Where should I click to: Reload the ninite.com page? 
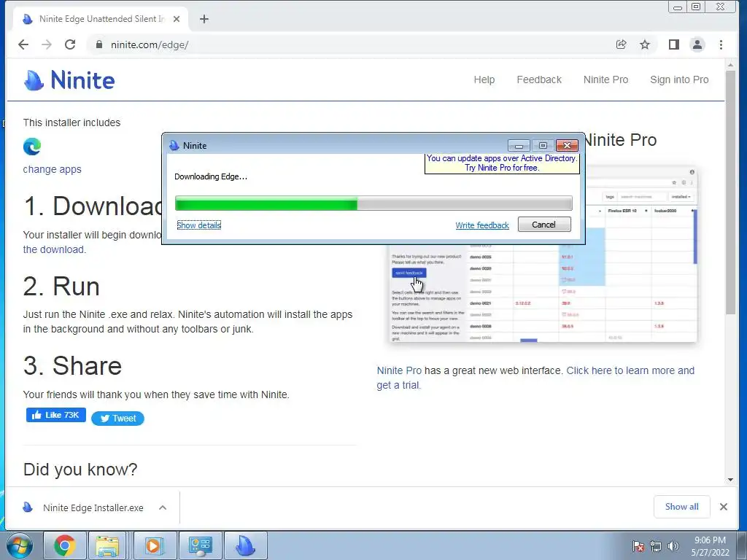(70, 44)
